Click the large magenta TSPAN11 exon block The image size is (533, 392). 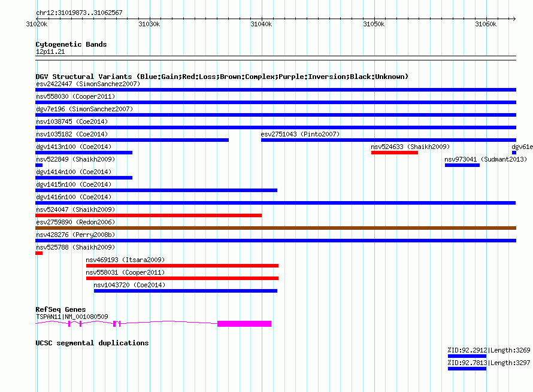(x=244, y=324)
